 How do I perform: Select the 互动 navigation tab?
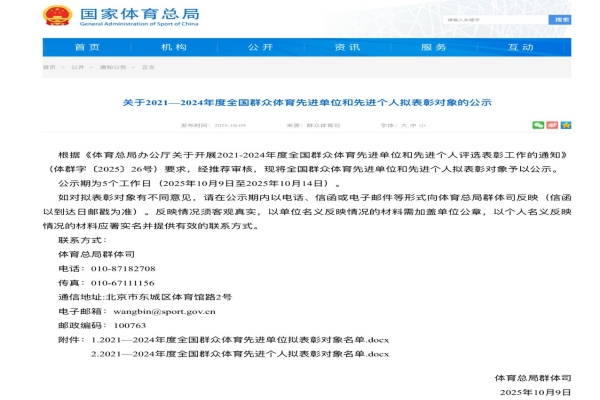pyautogui.click(x=520, y=47)
